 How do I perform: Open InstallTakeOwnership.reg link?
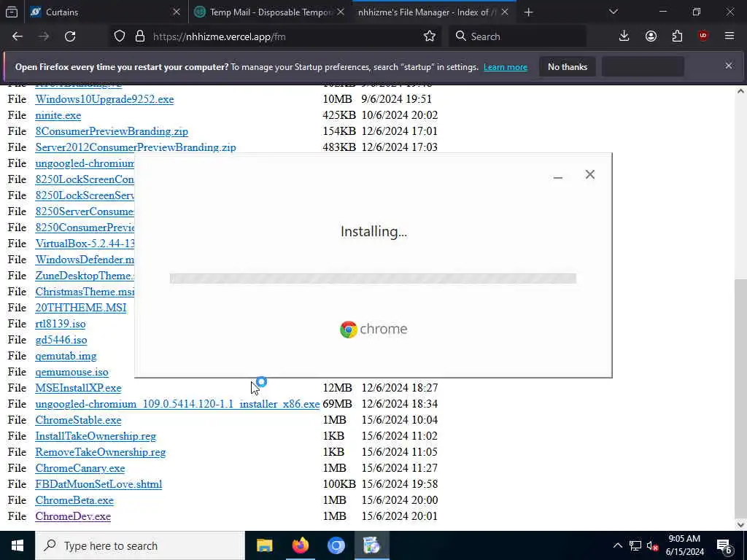click(96, 436)
